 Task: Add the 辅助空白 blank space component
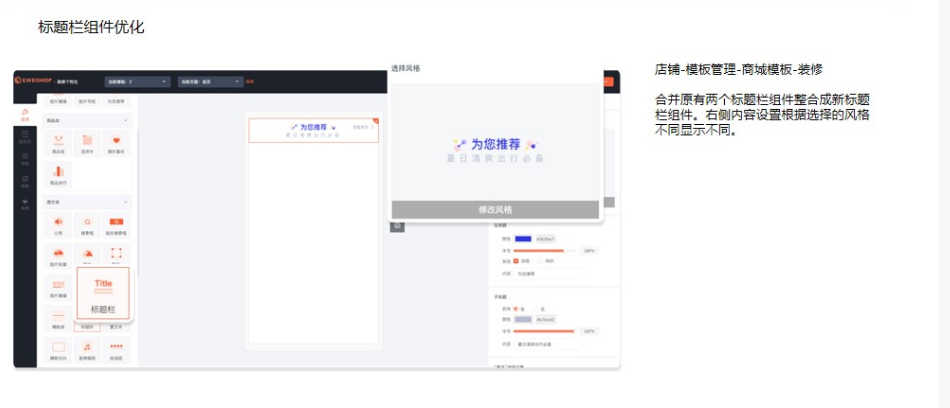(x=58, y=350)
